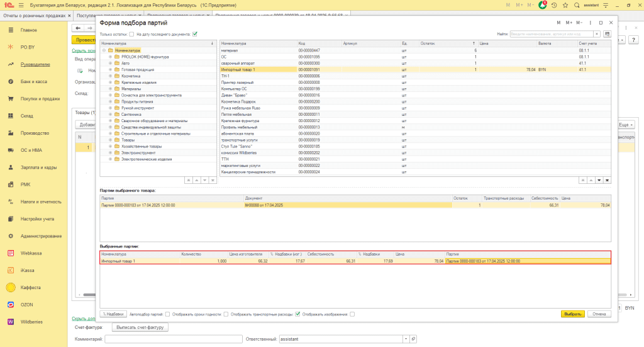Screen dimensions: 644x347
Task: Open ОС и НМА section
Action: coord(31,150)
